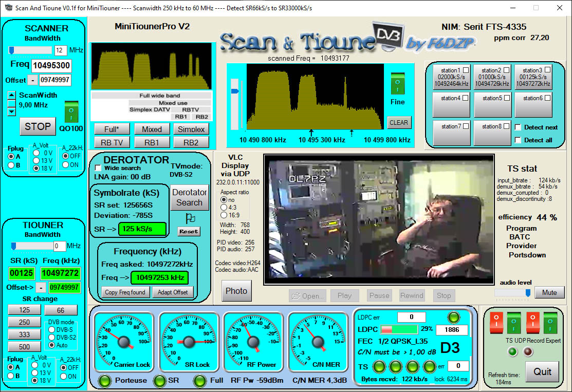Click the Scanner Offset value field
Screen dimensions: 572x392
(54, 80)
